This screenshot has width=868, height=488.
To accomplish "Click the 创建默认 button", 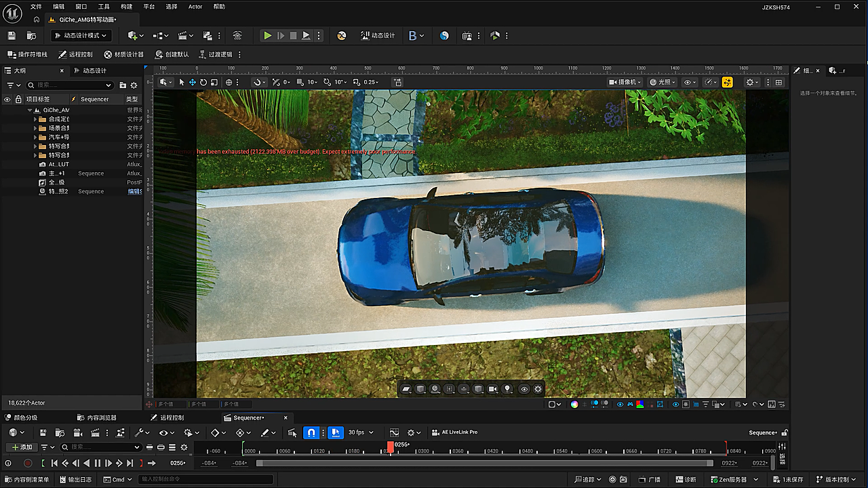I will (x=172, y=54).
